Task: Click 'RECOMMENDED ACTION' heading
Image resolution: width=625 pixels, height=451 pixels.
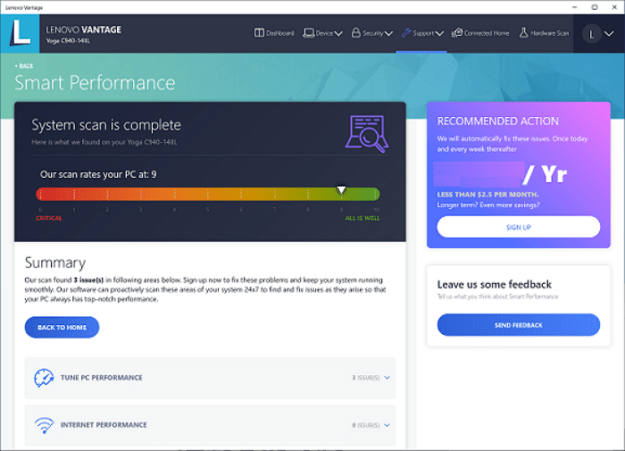Action: [x=498, y=121]
